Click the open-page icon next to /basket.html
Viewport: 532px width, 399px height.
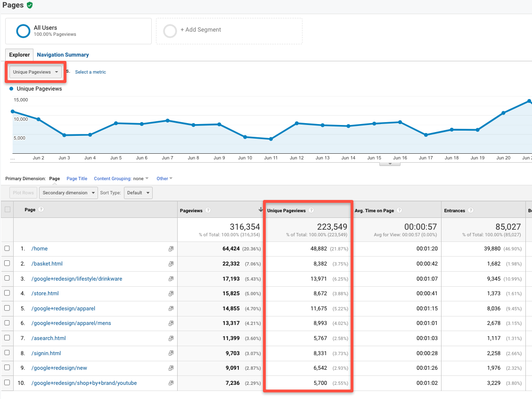pyautogui.click(x=171, y=264)
